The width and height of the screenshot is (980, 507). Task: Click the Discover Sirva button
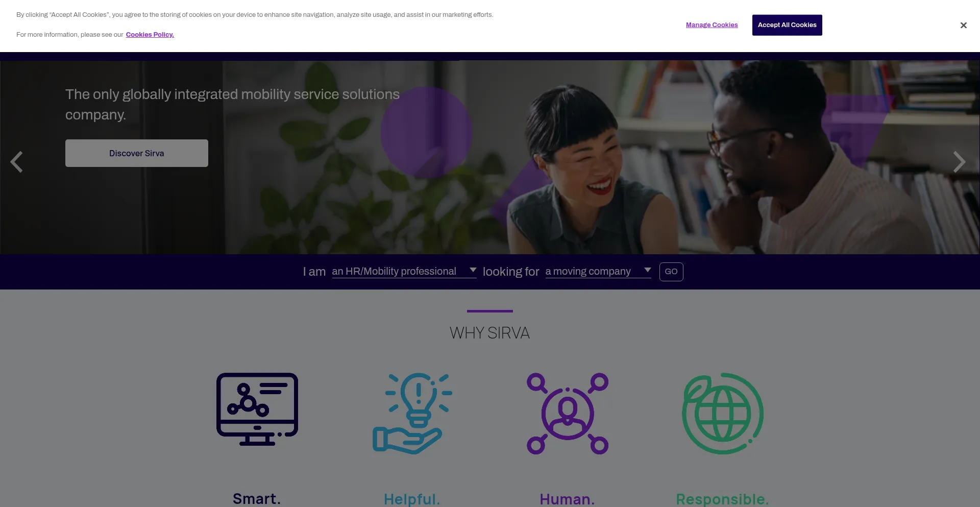pos(137,153)
